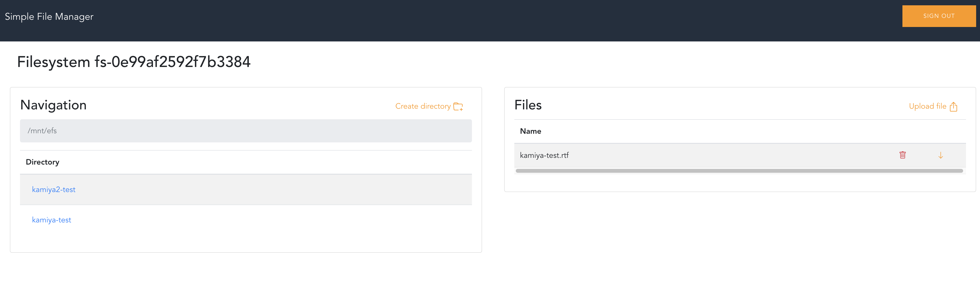Select the kamiya-test.rtf file name

pos(544,155)
